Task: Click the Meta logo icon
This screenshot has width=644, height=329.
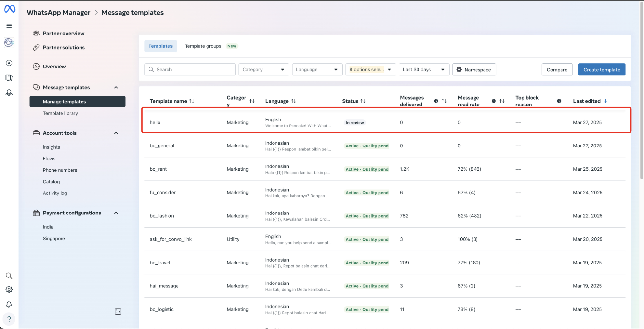Action: (x=10, y=9)
